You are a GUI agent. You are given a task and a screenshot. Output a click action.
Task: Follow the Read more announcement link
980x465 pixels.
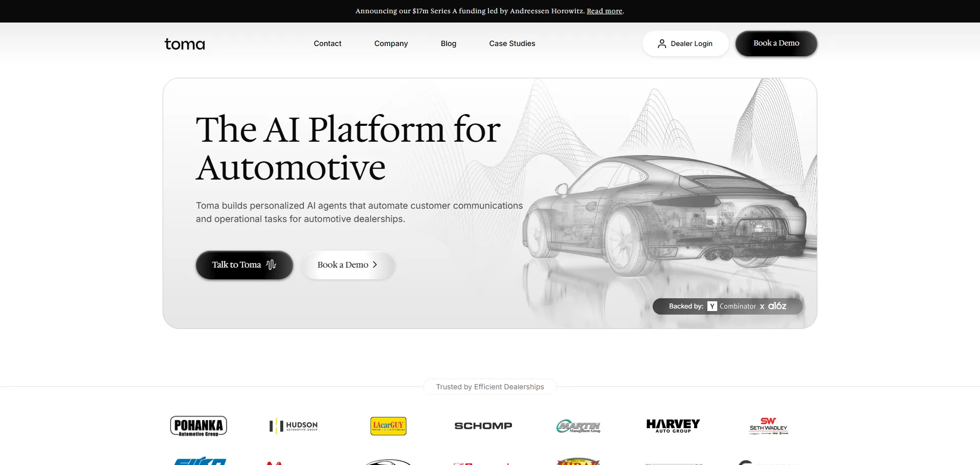[604, 11]
